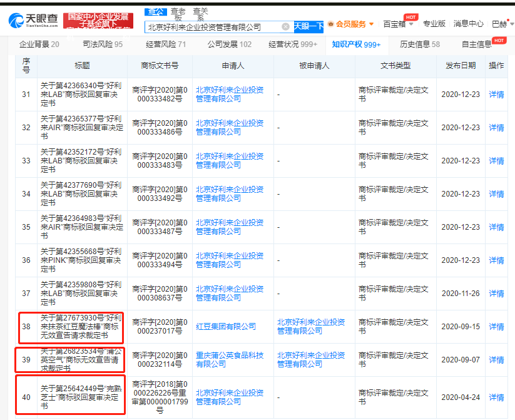The image size is (515, 420).
Task: Open the applicant company link in row 40
Action: click(x=230, y=397)
